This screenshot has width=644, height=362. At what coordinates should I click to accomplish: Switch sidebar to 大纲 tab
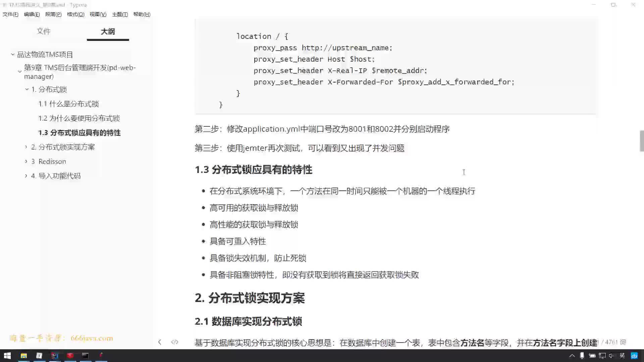[108, 32]
